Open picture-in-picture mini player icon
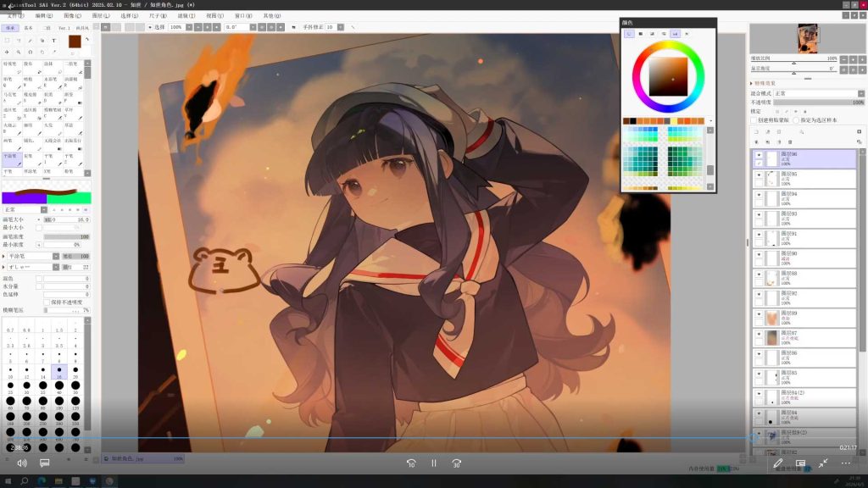Image resolution: width=868 pixels, height=488 pixels. tap(800, 463)
